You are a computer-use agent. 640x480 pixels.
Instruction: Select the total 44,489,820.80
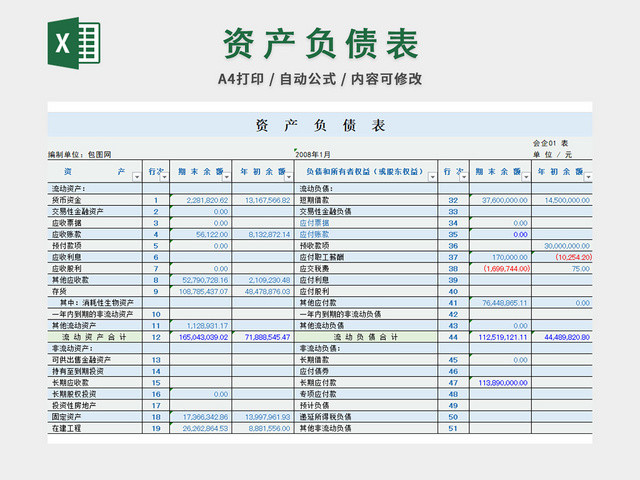pos(567,337)
